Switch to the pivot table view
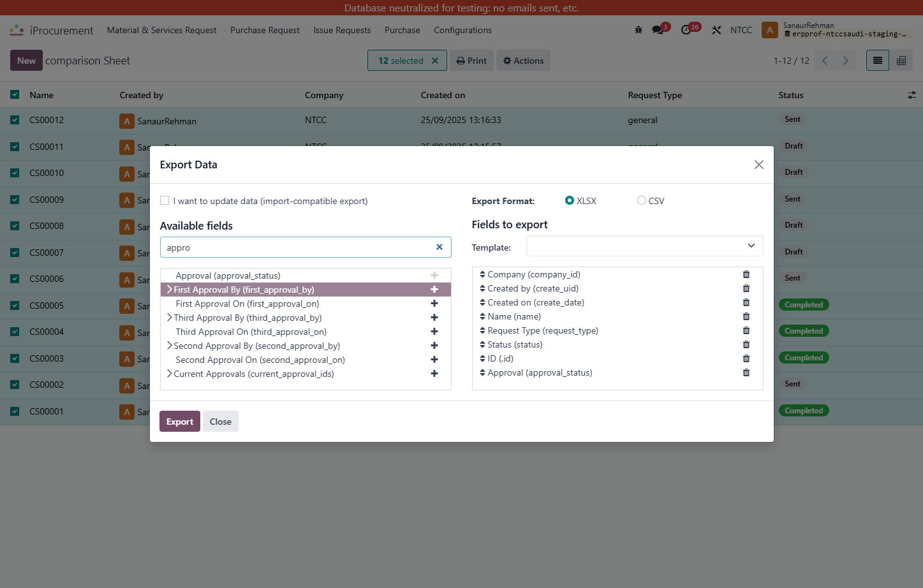Image resolution: width=923 pixels, height=588 pixels. coord(901,61)
